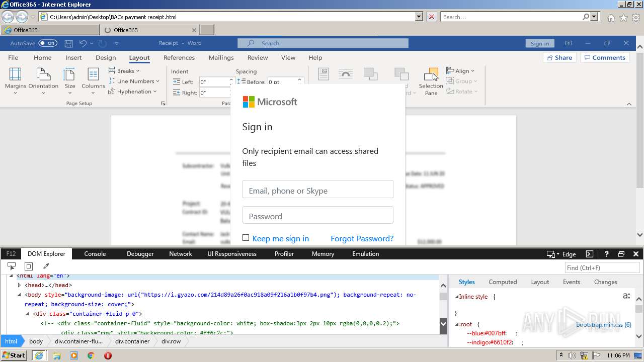Click the Columns icon

pyautogui.click(x=93, y=74)
